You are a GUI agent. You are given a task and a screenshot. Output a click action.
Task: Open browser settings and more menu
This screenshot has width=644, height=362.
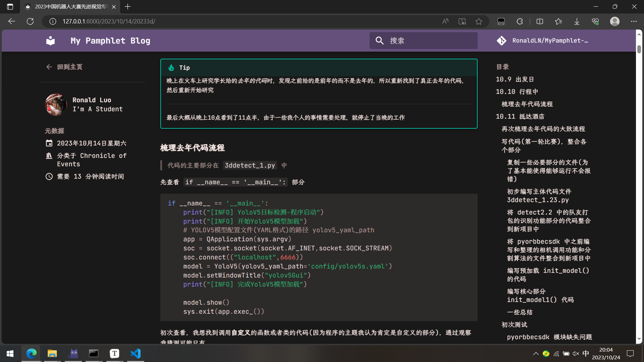pyautogui.click(x=634, y=21)
